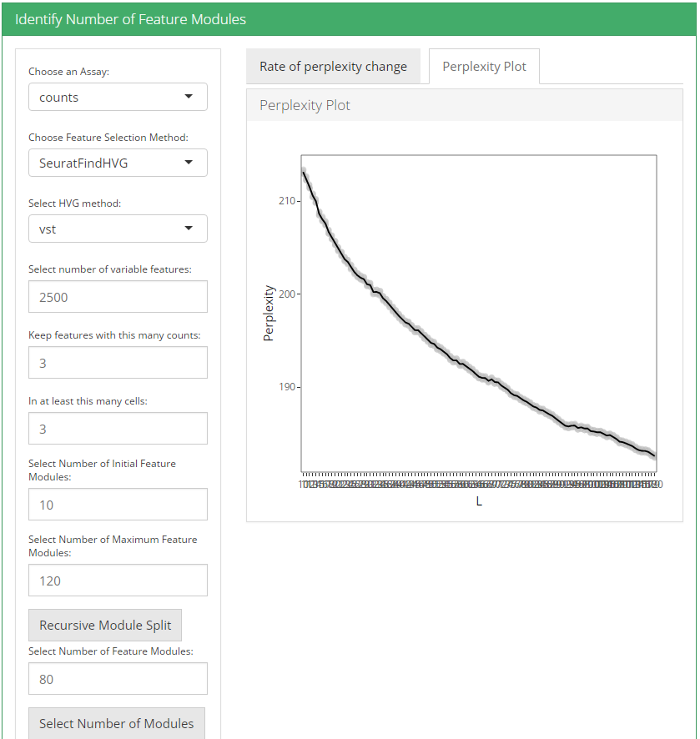Screen dimensions: 700x739
Task: Click the Perplexity y-axis label
Action: [x=269, y=314]
